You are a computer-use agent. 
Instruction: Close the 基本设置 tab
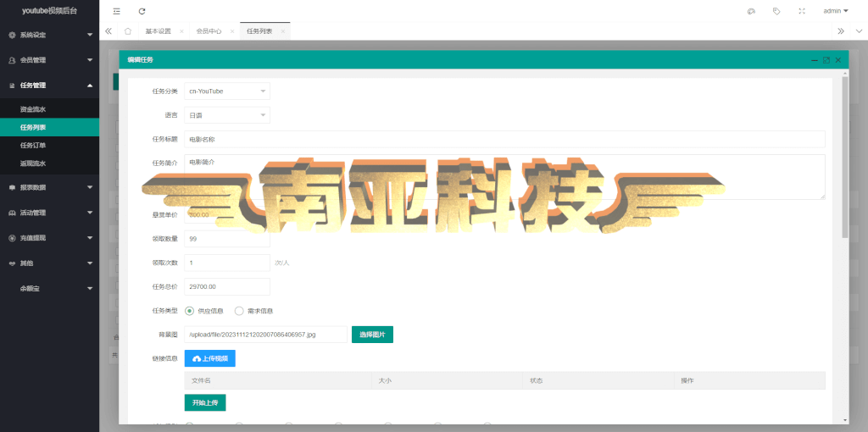pos(181,31)
